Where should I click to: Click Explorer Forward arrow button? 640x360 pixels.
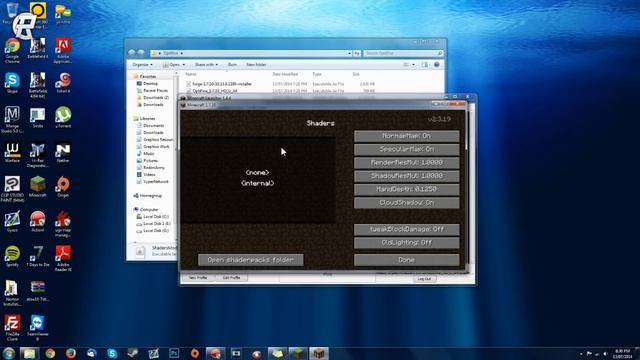pos(141,53)
